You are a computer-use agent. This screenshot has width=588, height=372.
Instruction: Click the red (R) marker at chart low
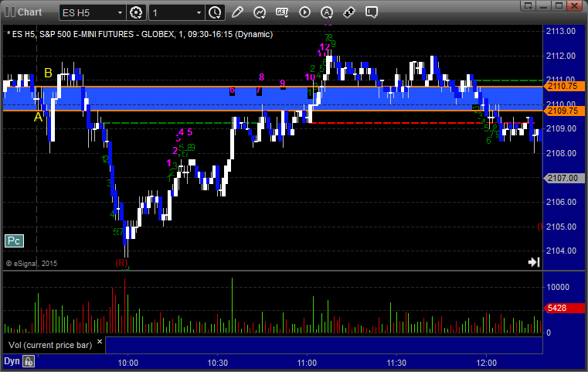point(121,263)
